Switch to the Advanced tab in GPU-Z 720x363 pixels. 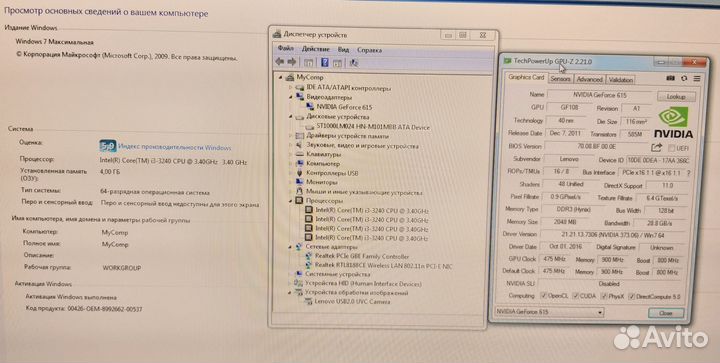point(589,79)
